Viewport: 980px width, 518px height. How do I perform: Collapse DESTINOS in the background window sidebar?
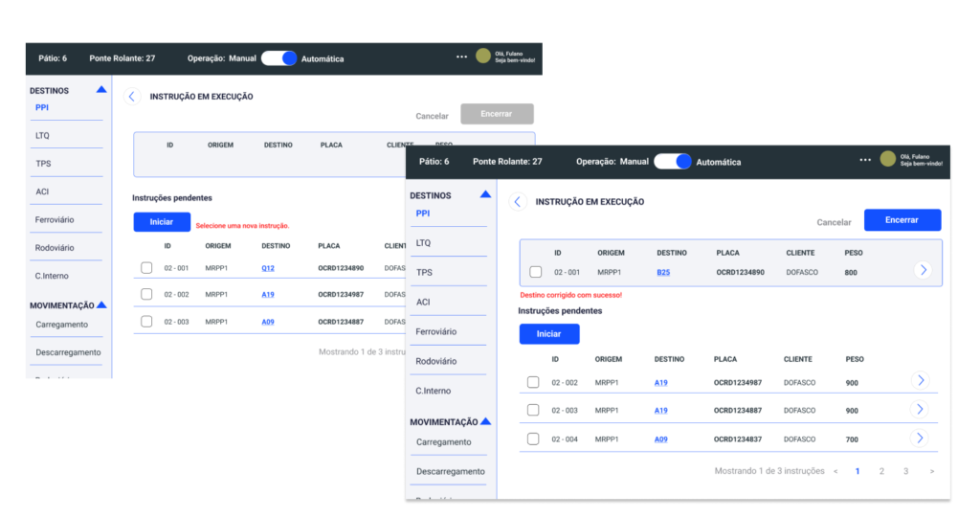pyautogui.click(x=100, y=90)
